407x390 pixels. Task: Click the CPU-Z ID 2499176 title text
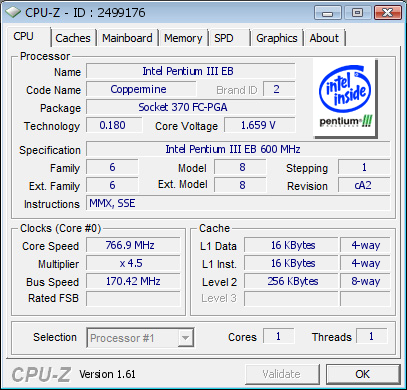click(85, 13)
